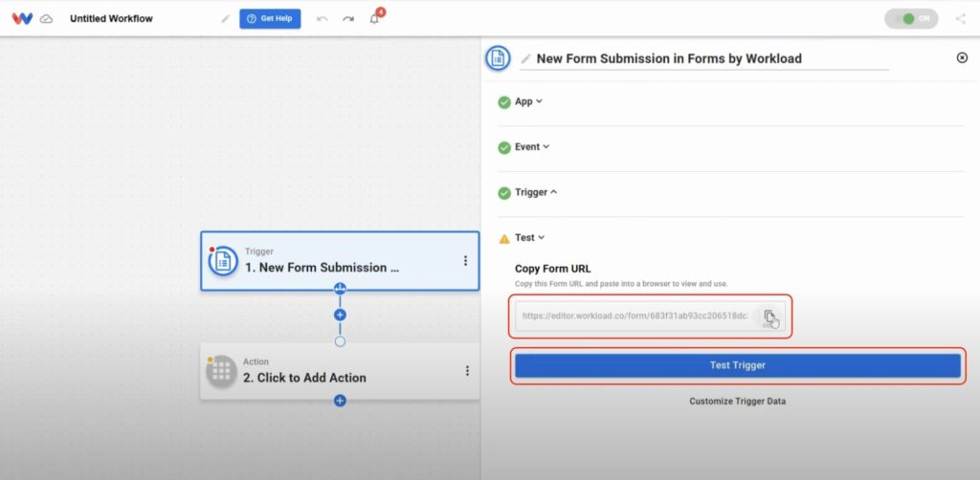980x480 pixels.
Task: Collapse the Trigger section
Action: (x=536, y=192)
